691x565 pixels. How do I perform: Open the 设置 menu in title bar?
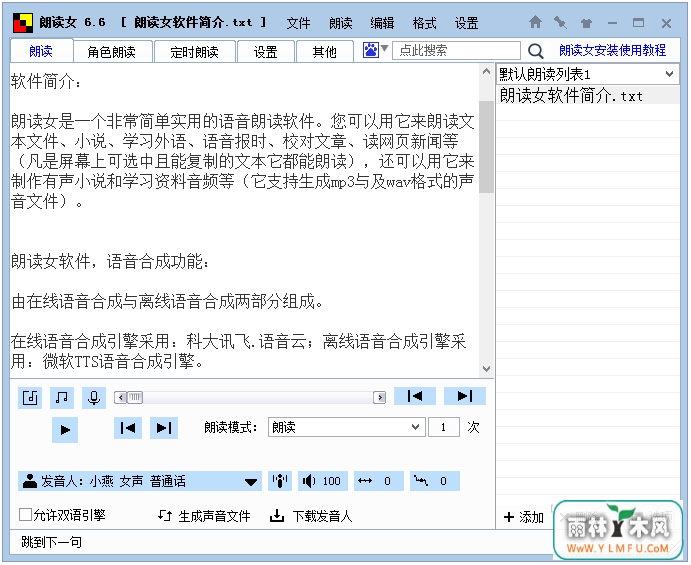point(466,23)
